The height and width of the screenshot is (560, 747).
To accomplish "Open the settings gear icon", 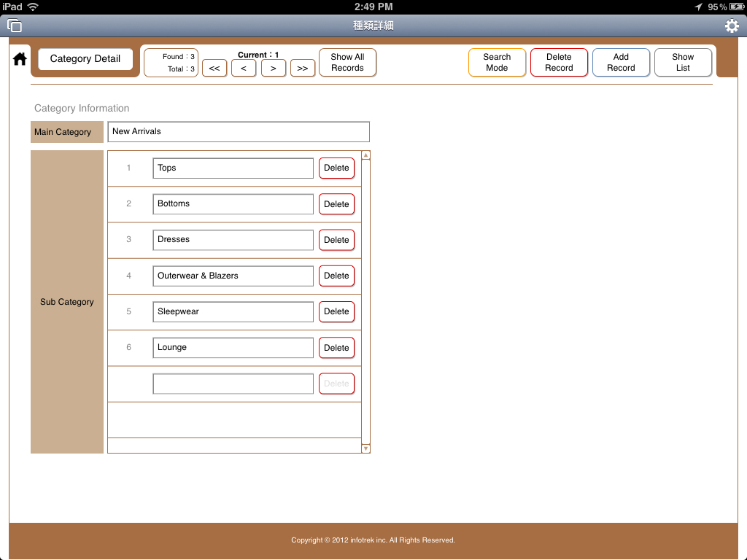I will tap(732, 26).
